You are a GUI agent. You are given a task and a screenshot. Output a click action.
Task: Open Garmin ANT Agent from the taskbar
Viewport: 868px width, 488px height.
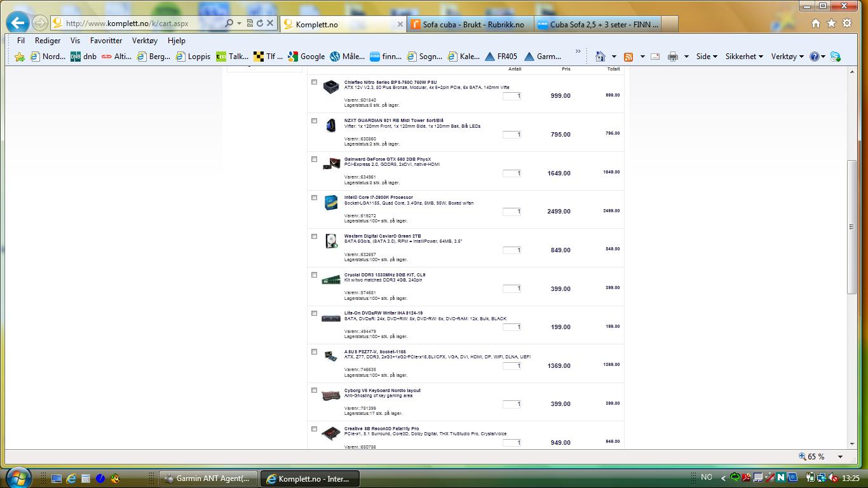[208, 478]
